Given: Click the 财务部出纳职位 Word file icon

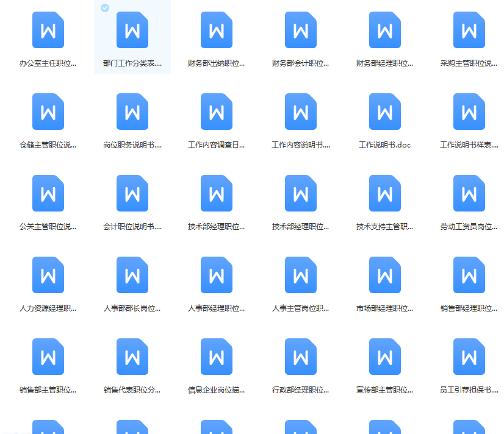Looking at the screenshot, I should [x=217, y=30].
